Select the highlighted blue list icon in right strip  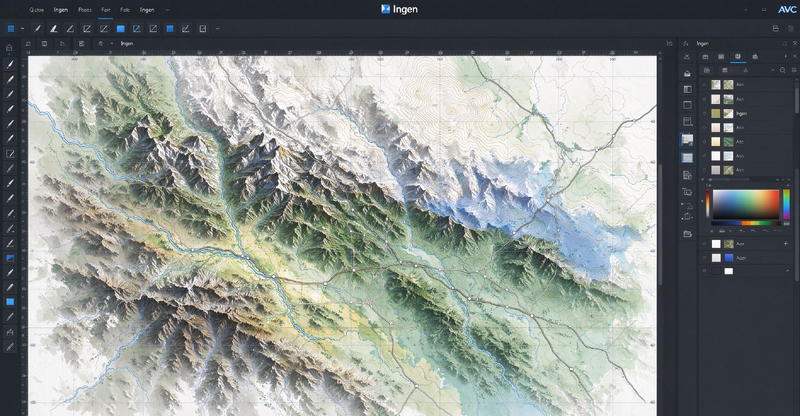click(687, 158)
